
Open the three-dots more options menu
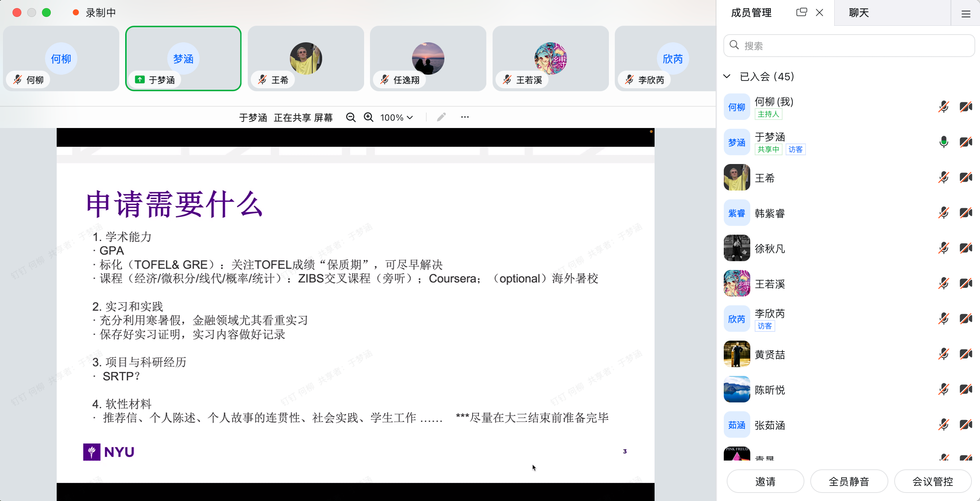(x=465, y=117)
